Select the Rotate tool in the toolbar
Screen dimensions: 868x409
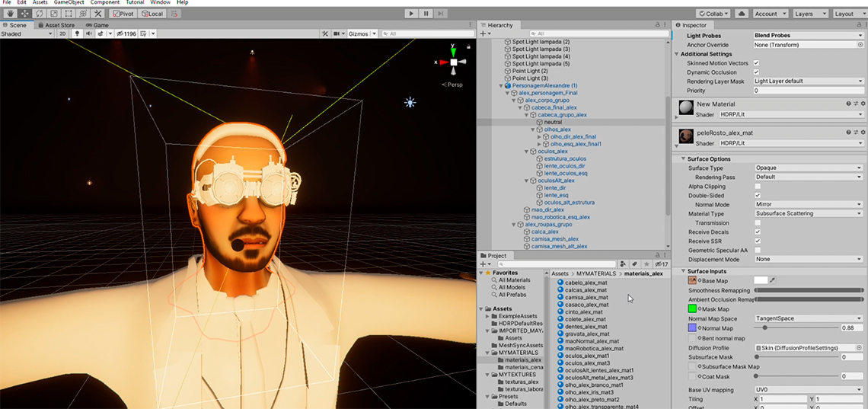click(38, 14)
